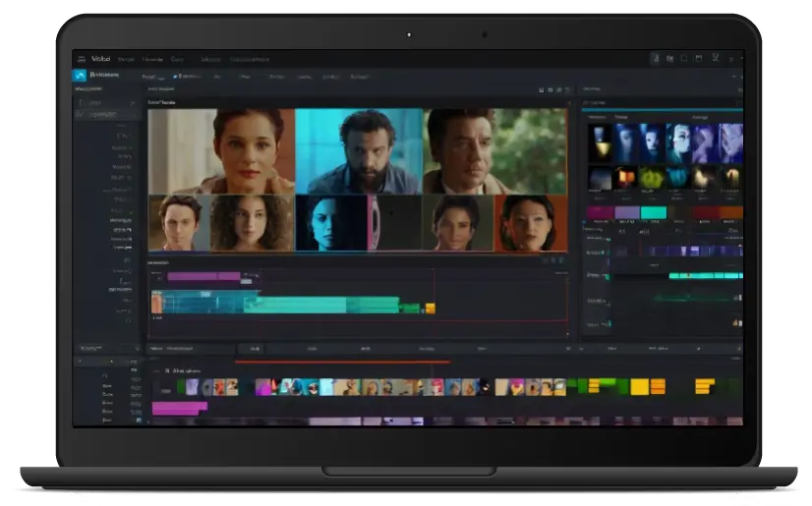Open the Mobal menu in title bar
This screenshot has height=506, width=812.
pos(101,59)
